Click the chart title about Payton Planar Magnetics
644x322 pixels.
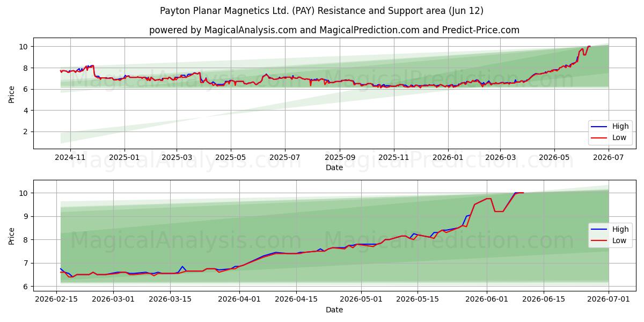(x=321, y=11)
